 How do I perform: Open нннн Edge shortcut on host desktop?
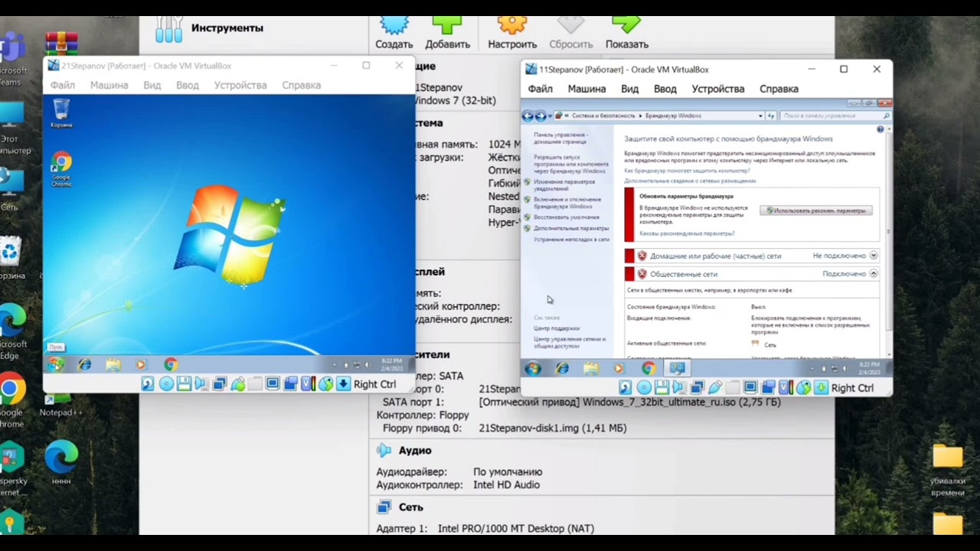click(61, 463)
